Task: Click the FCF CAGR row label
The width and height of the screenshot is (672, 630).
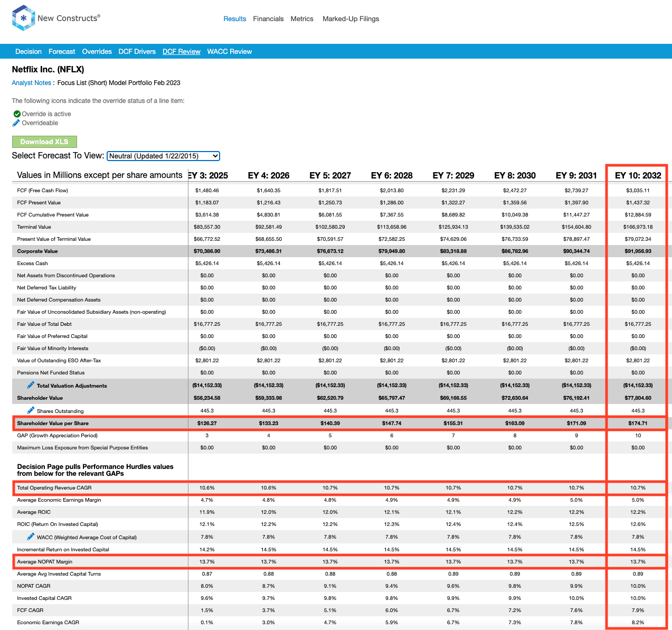Action: (30, 610)
